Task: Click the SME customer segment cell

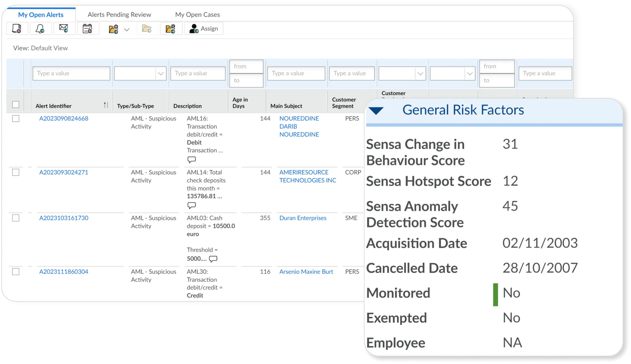Action: [x=351, y=218]
